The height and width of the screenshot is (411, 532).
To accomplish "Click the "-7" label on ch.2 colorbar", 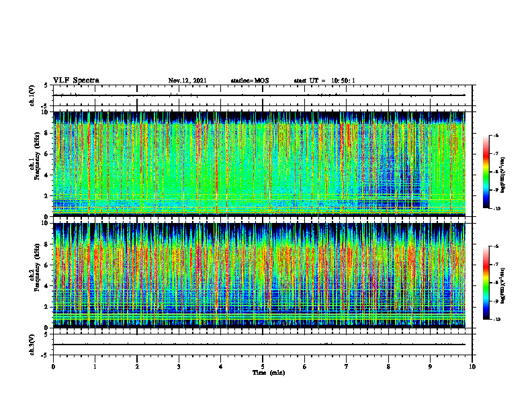I will tap(496, 265).
